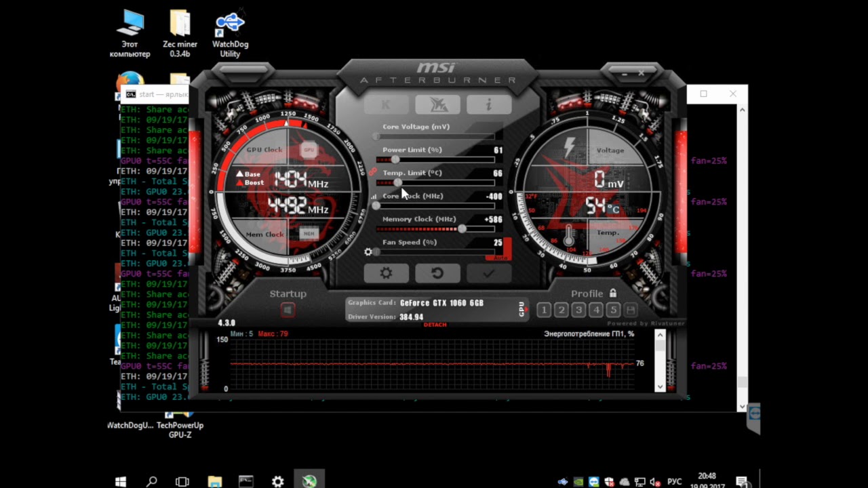The width and height of the screenshot is (868, 488).
Task: Click the Temp. Limit value 66
Action: pyautogui.click(x=498, y=174)
